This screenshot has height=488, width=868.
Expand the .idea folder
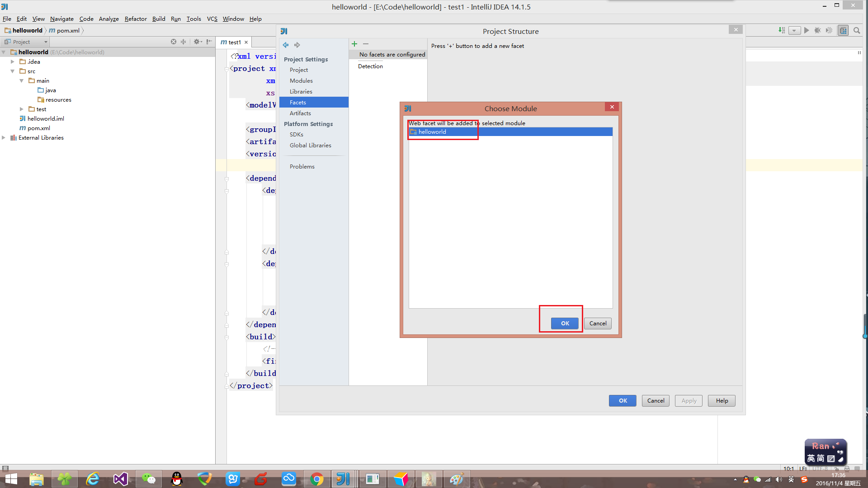(x=13, y=62)
